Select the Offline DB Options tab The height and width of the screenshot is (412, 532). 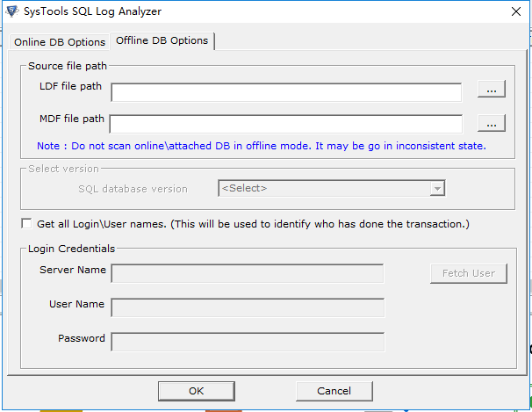(162, 40)
